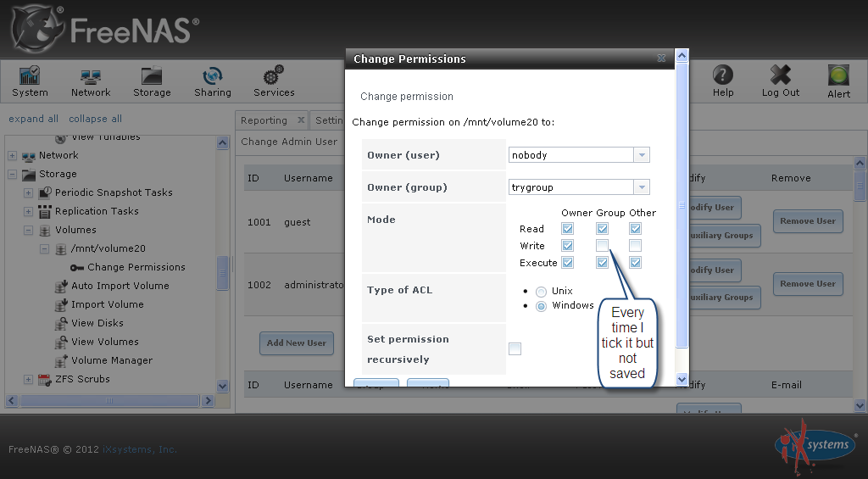Click the Network icon in sidebar tree
Image resolution: width=868 pixels, height=479 pixels.
tap(29, 156)
